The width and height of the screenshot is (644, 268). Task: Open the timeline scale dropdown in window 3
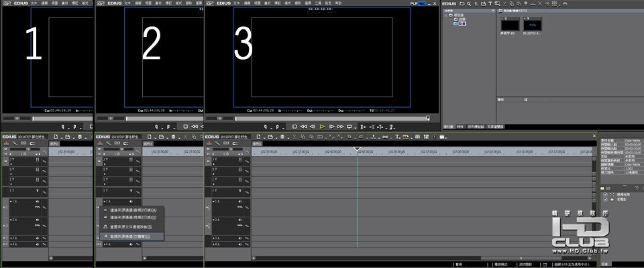point(239,154)
